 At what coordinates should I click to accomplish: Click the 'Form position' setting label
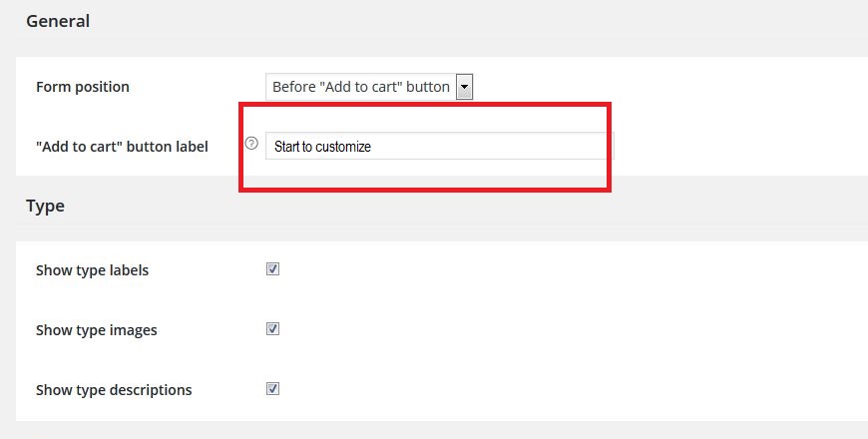point(83,87)
